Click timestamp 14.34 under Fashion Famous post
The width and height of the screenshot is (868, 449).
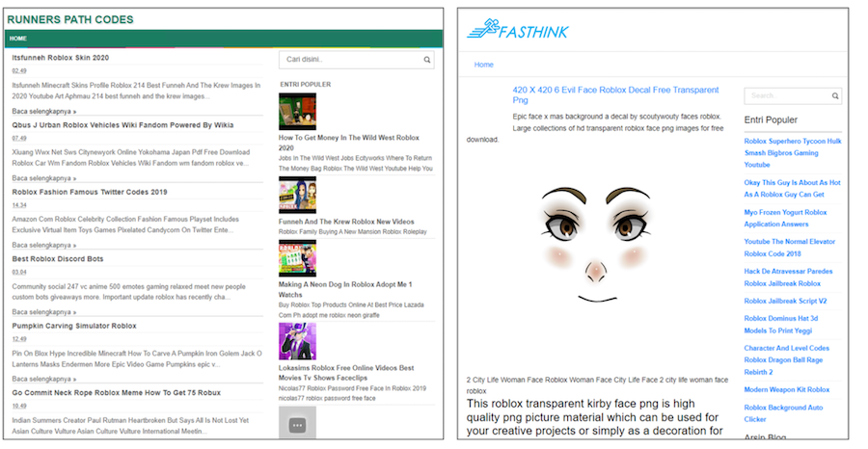click(x=19, y=205)
